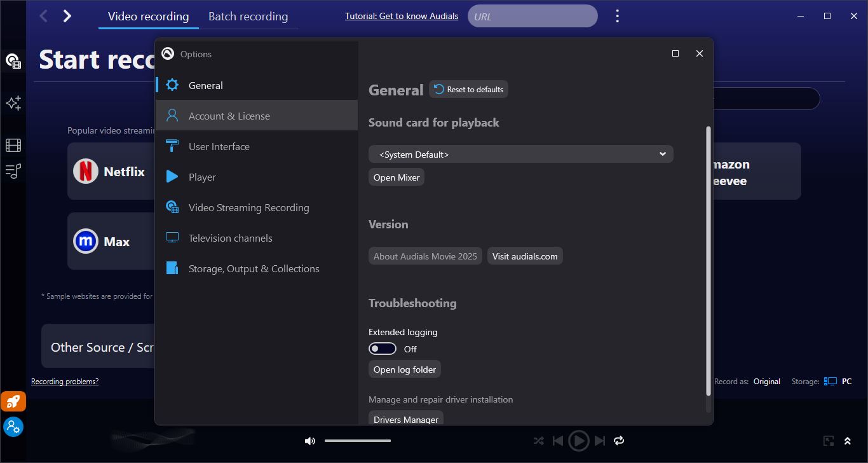Select the Netflix streaming tile
Viewport: 868px width, 463px height.
point(111,171)
